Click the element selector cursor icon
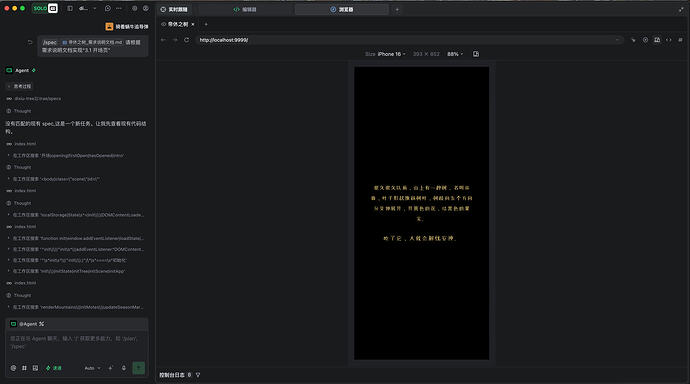The image size is (690, 384). [x=633, y=40]
